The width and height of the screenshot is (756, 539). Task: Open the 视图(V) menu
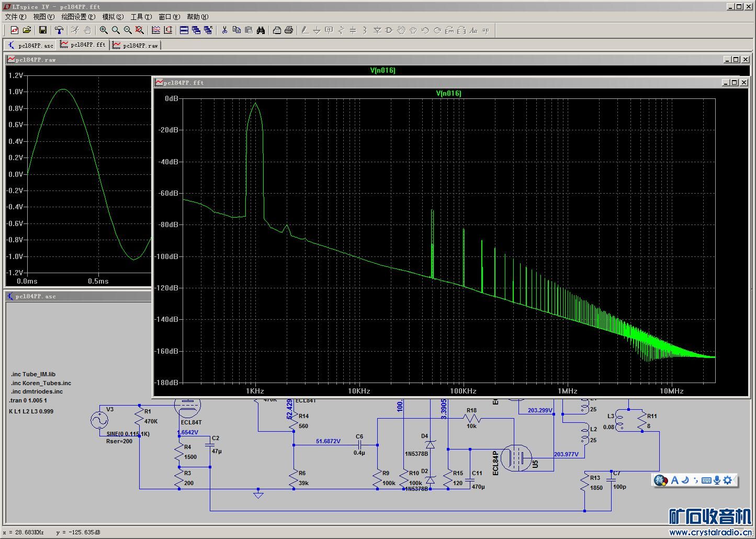tap(44, 17)
